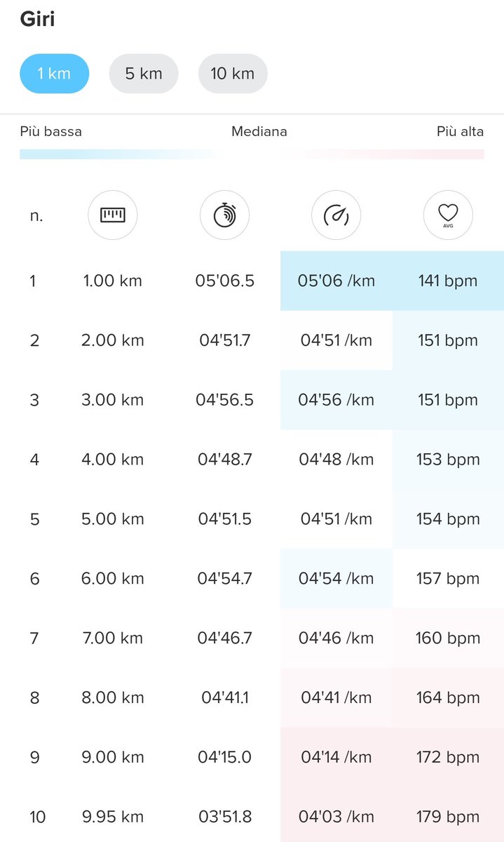Click the Giri section heading
The width and height of the screenshot is (504, 842).
pos(37,19)
